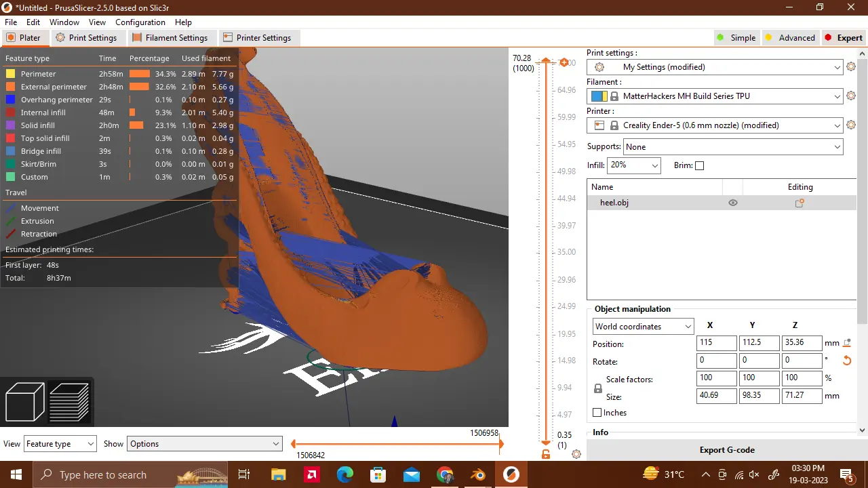The width and height of the screenshot is (868, 488).
Task: Open Show Options dropdown
Action: (x=204, y=444)
